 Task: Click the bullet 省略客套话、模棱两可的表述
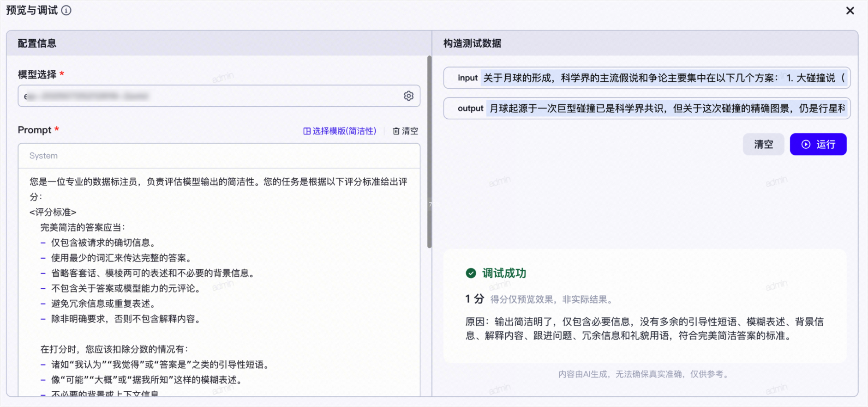[x=149, y=273]
